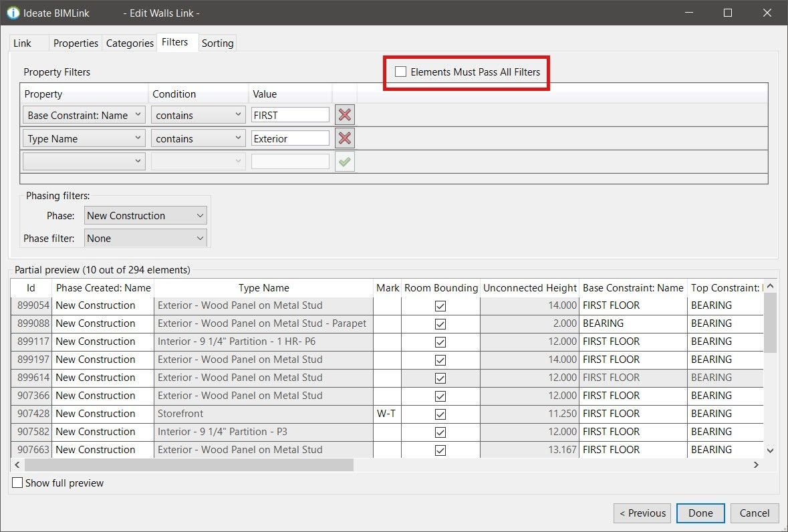Toggle Room Bounding for element 899197

click(x=440, y=360)
